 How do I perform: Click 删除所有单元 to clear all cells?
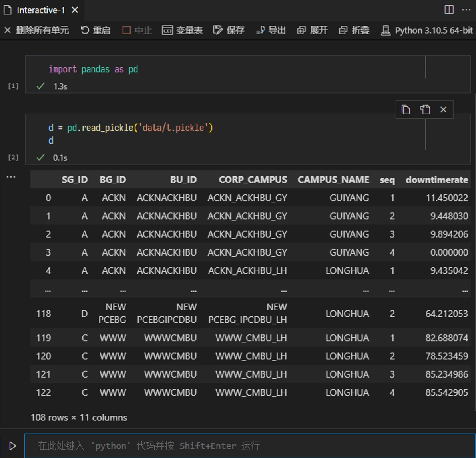pos(36,30)
